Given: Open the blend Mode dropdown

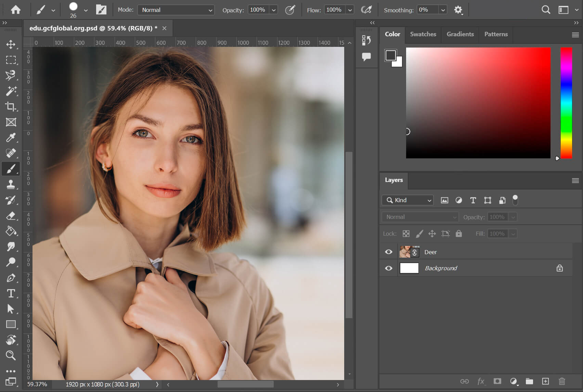Looking at the screenshot, I should click(x=176, y=10).
